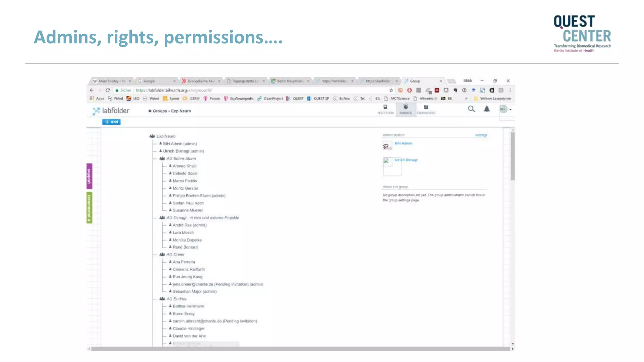This screenshot has height=362, width=644.
Task: Open the JCBFM bookmark
Action: [x=191, y=99]
